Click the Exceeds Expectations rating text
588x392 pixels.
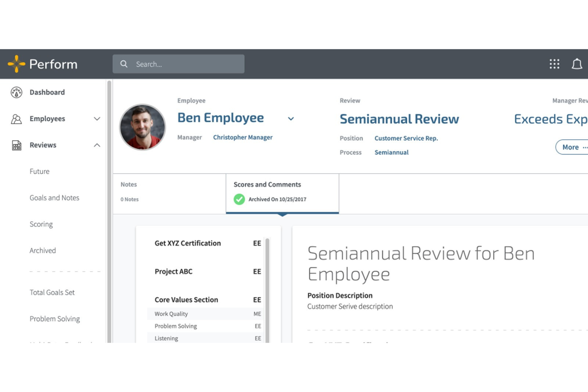click(551, 119)
